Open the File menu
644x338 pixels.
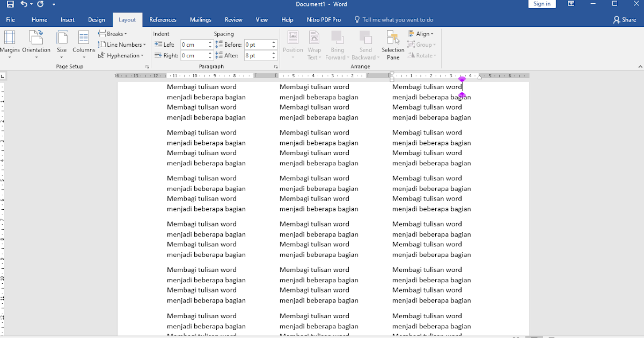[x=10, y=20]
